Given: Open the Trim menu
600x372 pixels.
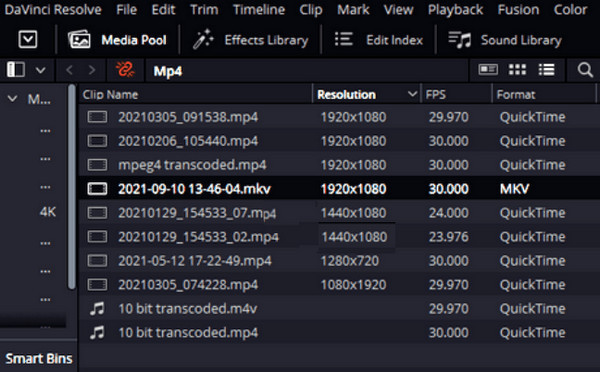Looking at the screenshot, I should [x=204, y=10].
